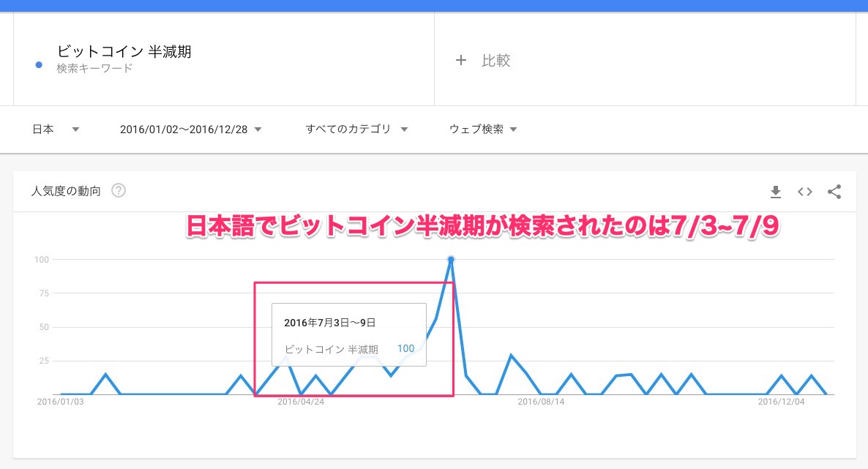Click the help icon beside 人気度の動向

[119, 191]
